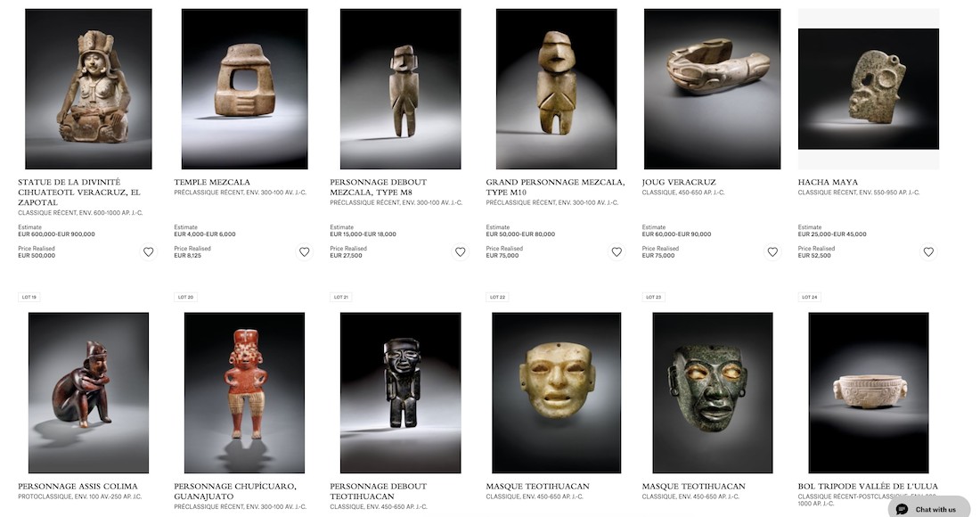Favorite the Cihuateotl Veracruz statue with heart icon

[148, 252]
